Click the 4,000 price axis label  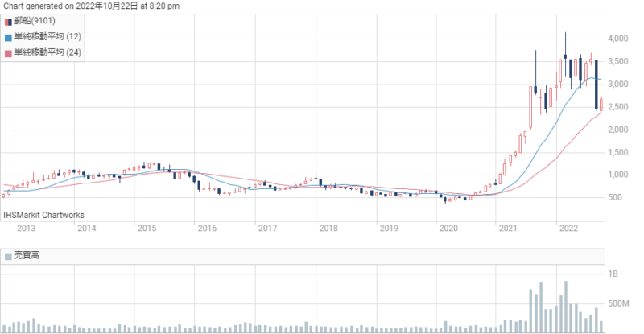click(618, 39)
